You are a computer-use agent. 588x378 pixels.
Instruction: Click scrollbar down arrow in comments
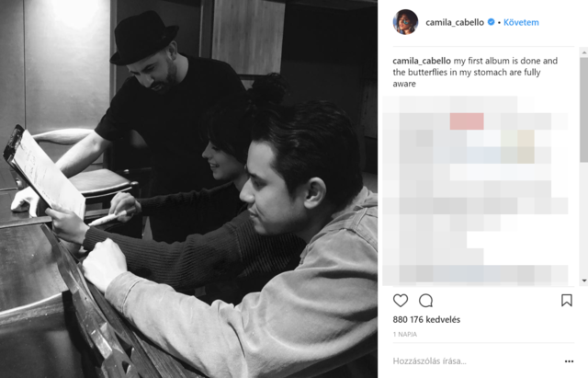pyautogui.click(x=584, y=281)
